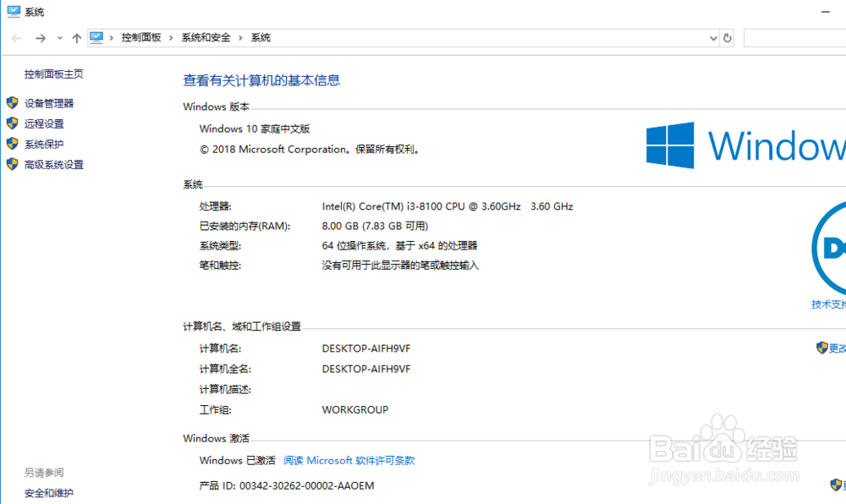Screen dimensions: 846x504
Task: Open 控制面板主页 link
Action: [x=54, y=74]
